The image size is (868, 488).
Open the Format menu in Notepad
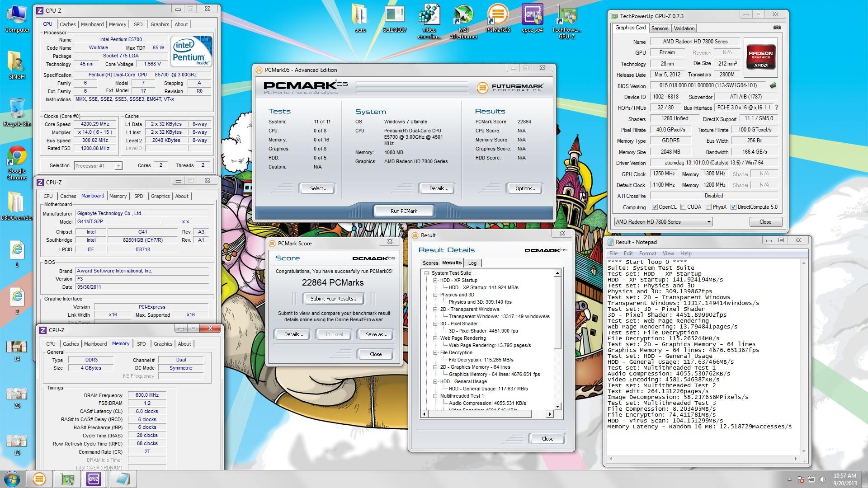click(x=647, y=253)
